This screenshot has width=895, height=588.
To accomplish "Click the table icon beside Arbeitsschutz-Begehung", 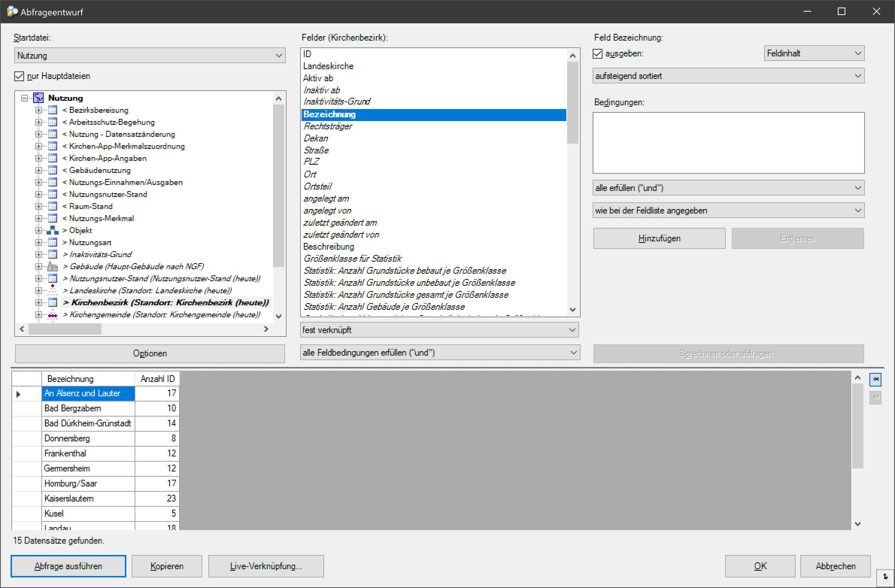I will [x=53, y=122].
